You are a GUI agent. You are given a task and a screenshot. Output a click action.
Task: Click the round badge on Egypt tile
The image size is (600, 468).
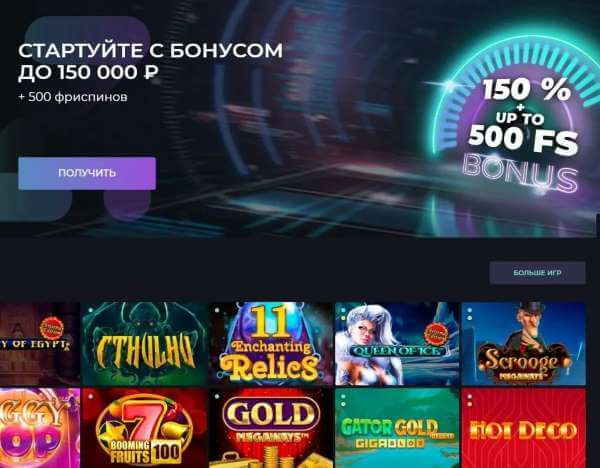click(x=52, y=328)
